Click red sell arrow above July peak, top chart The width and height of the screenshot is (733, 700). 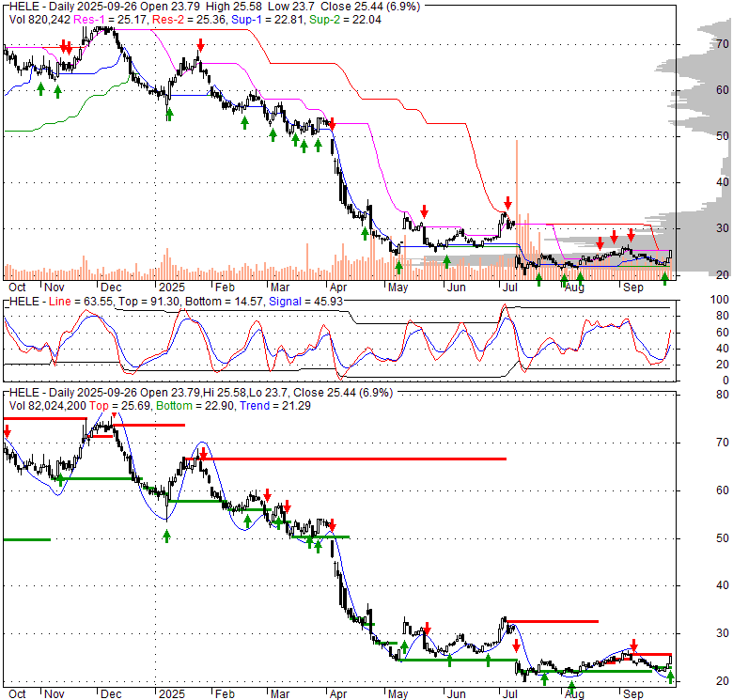pyautogui.click(x=508, y=203)
